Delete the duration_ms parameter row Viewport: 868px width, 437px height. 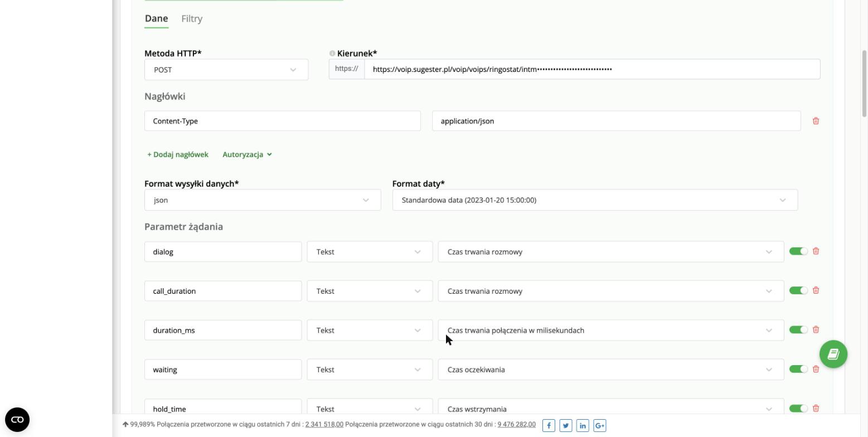tap(816, 330)
